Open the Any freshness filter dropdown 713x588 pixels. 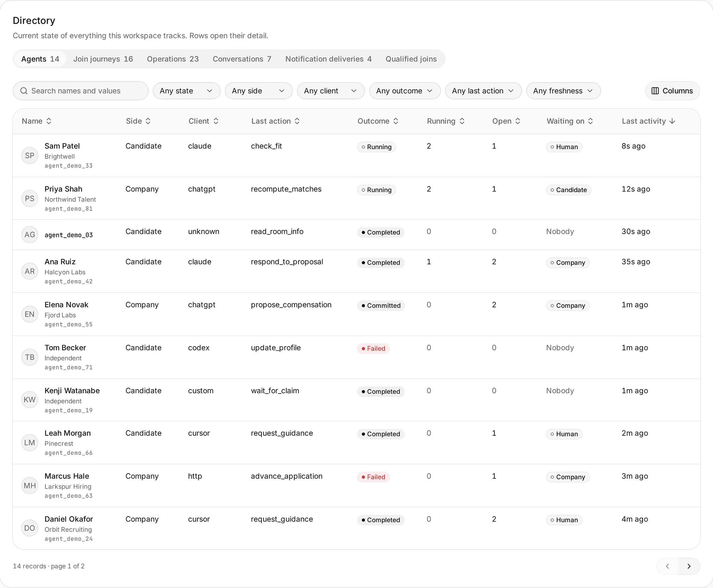point(563,91)
